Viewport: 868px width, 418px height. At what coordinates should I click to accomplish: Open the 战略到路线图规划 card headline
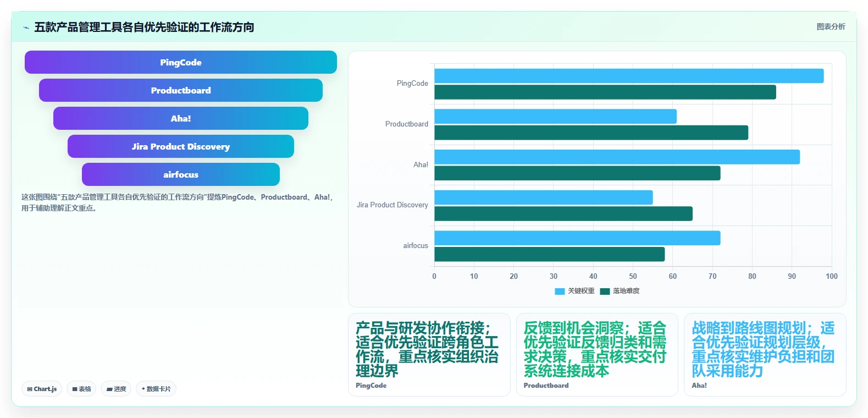click(763, 349)
